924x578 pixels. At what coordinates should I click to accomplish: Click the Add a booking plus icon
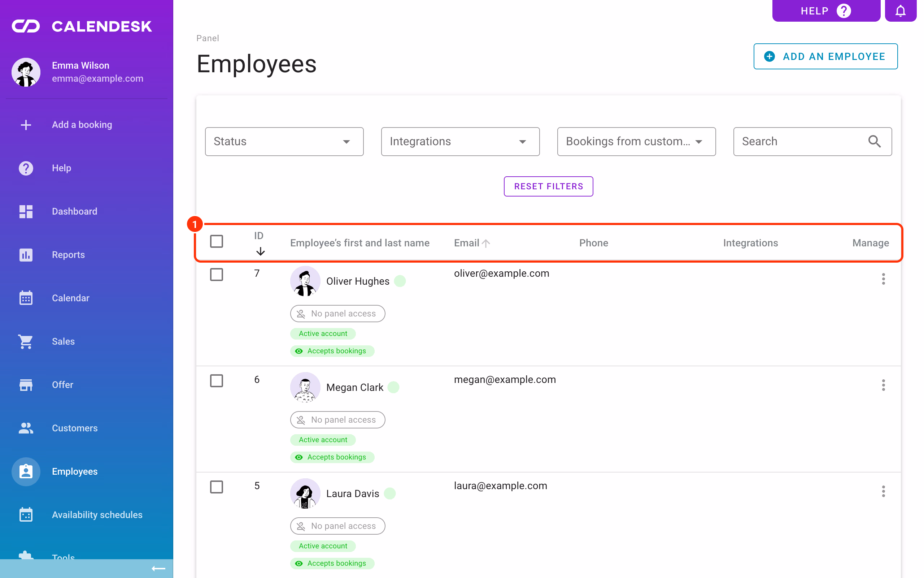(x=26, y=125)
